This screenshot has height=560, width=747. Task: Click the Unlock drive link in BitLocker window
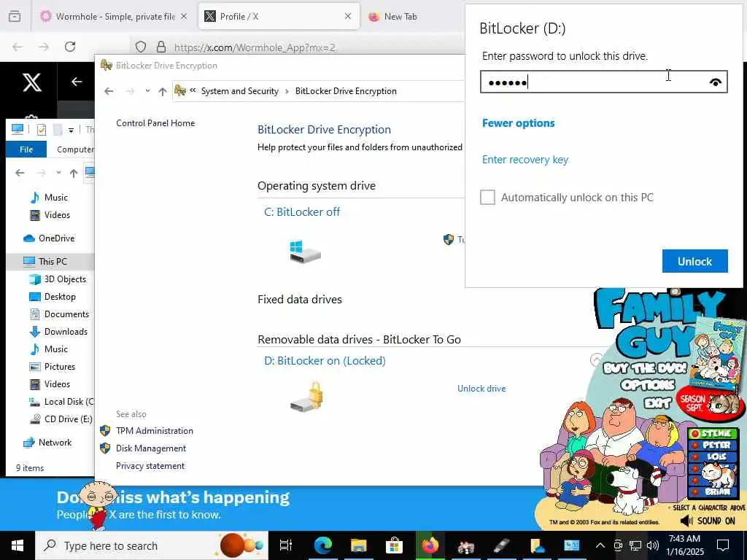481,389
